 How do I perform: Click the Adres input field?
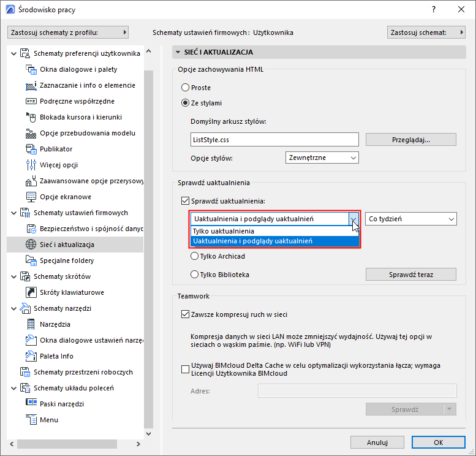point(357,390)
